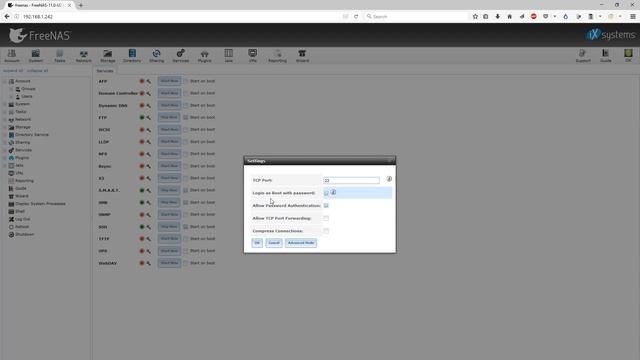The width and height of the screenshot is (640, 360).
Task: Open the wrench settings for FTP service
Action: [149, 118]
